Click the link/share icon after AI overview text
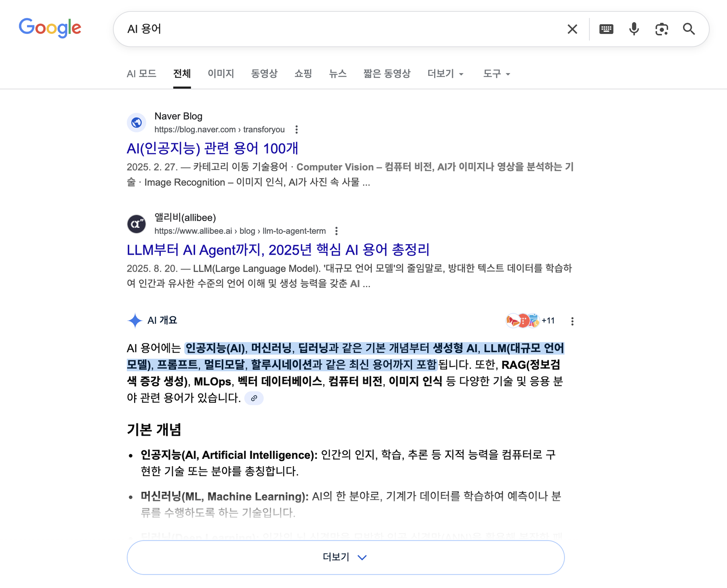 click(254, 398)
